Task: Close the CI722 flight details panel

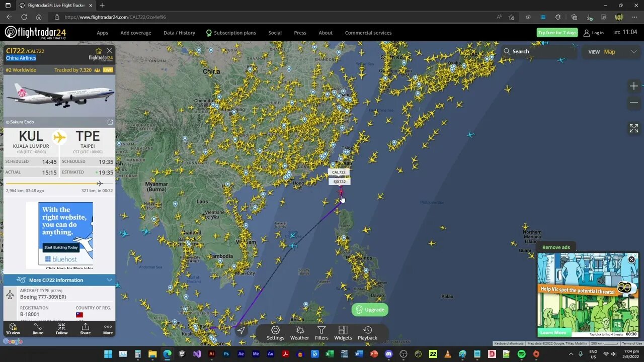Action: (x=109, y=51)
